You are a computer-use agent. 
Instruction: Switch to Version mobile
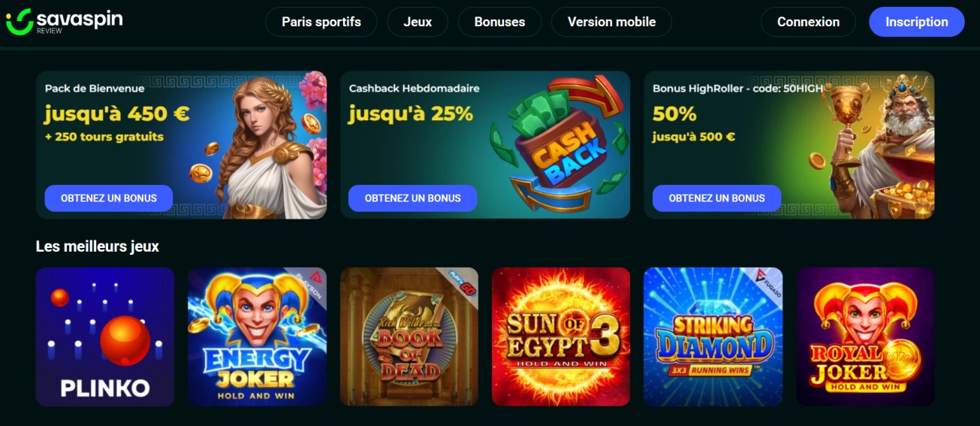coord(611,22)
